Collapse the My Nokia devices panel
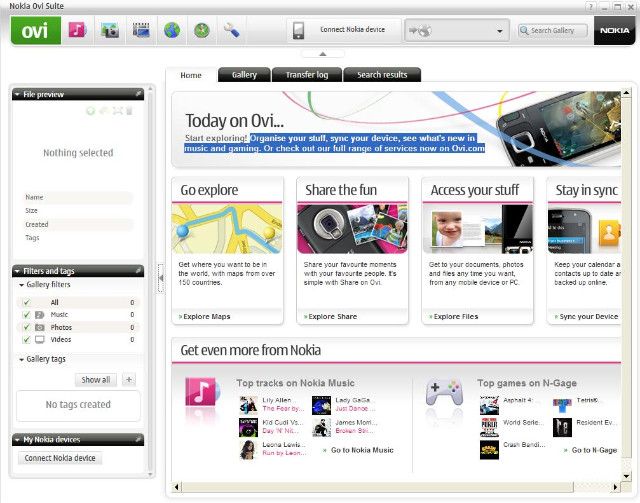640x503 pixels. tap(17, 440)
